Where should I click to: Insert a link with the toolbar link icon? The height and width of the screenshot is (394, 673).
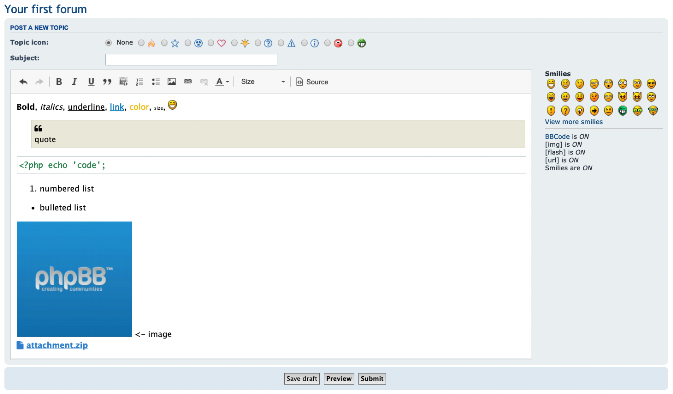(188, 82)
